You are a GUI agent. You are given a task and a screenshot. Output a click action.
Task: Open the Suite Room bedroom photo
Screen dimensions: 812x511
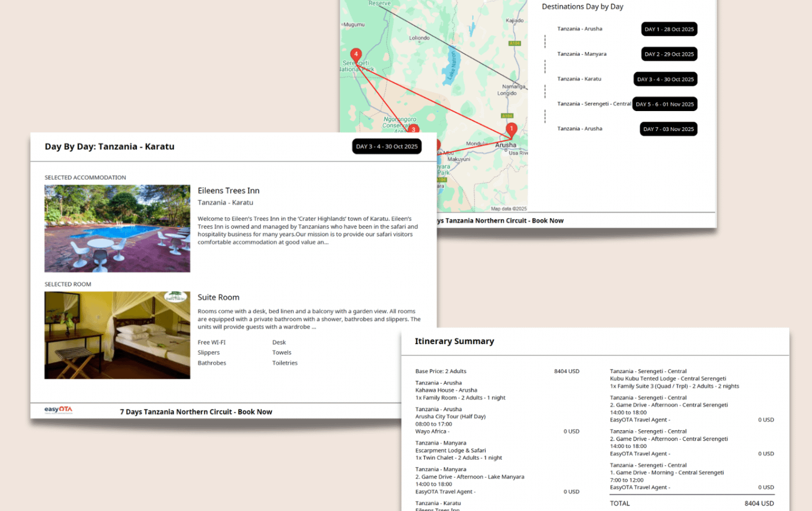117,335
